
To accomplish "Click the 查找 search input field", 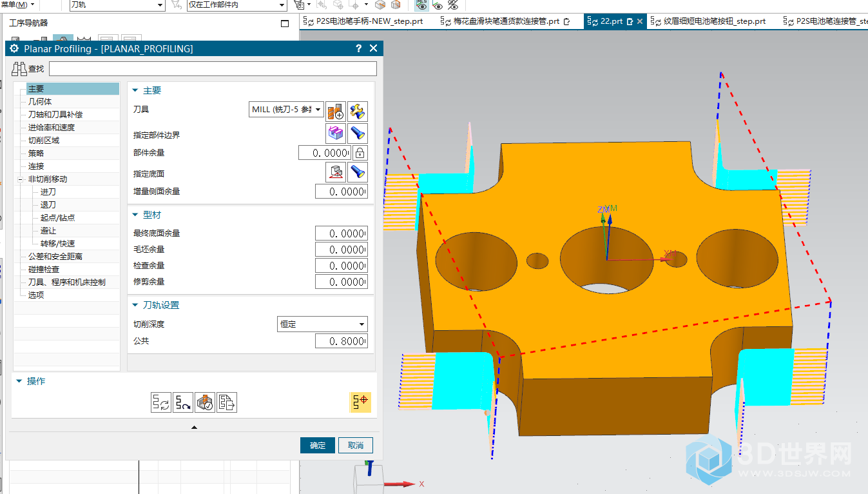I will pos(213,69).
